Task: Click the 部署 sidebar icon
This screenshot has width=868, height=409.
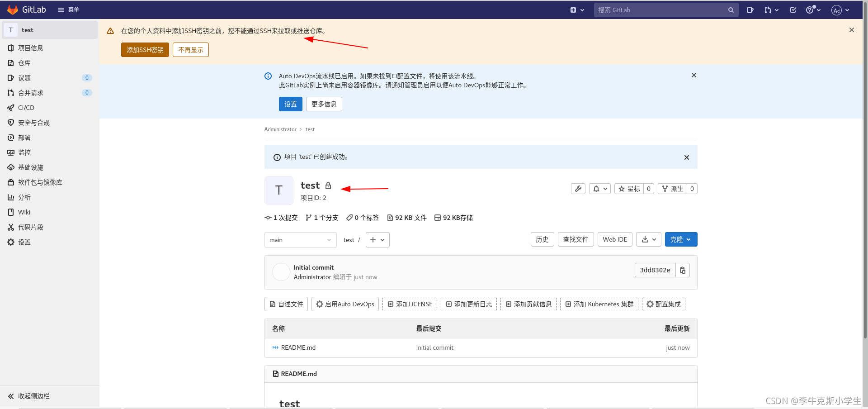Action: click(11, 138)
